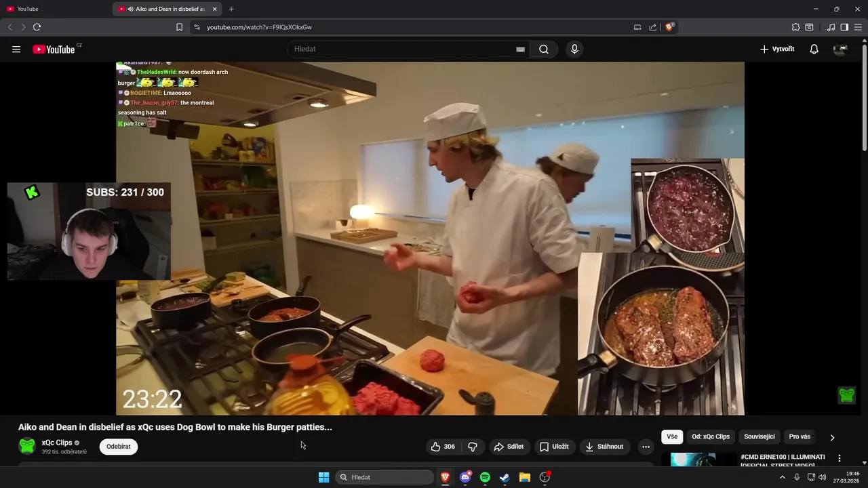Open the xQc Clips channel name link
This screenshot has width=868, height=488.
pos(57,443)
